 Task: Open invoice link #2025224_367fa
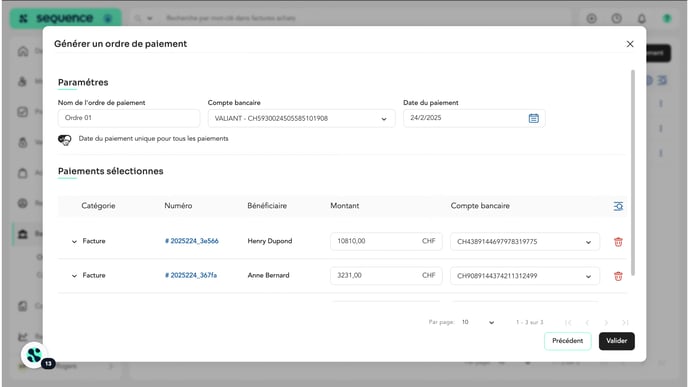191,275
